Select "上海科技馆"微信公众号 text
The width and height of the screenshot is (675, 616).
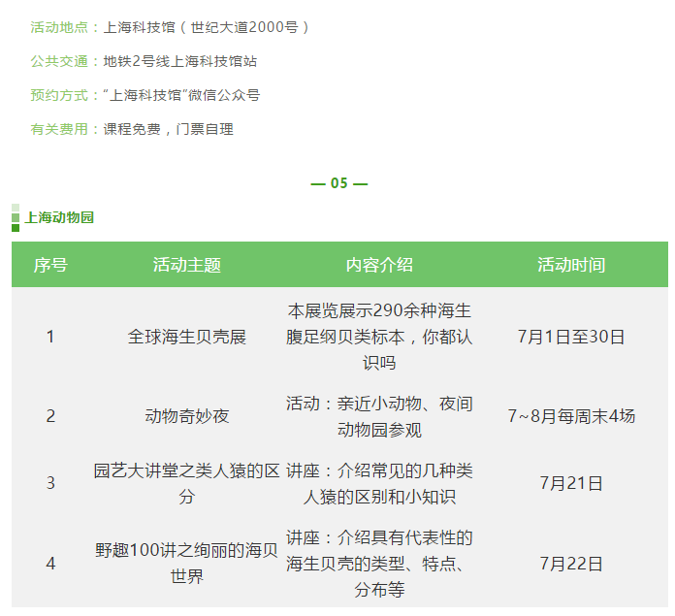[x=181, y=95]
